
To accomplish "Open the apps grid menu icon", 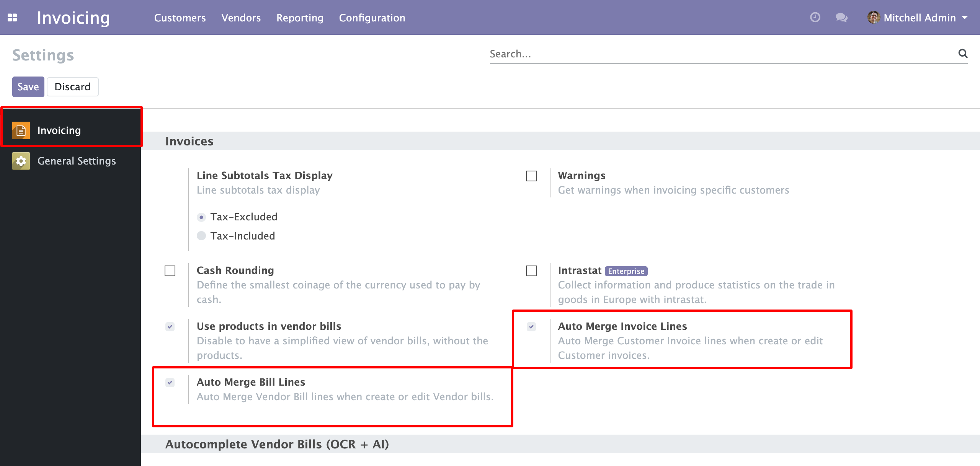I will pyautogui.click(x=12, y=18).
